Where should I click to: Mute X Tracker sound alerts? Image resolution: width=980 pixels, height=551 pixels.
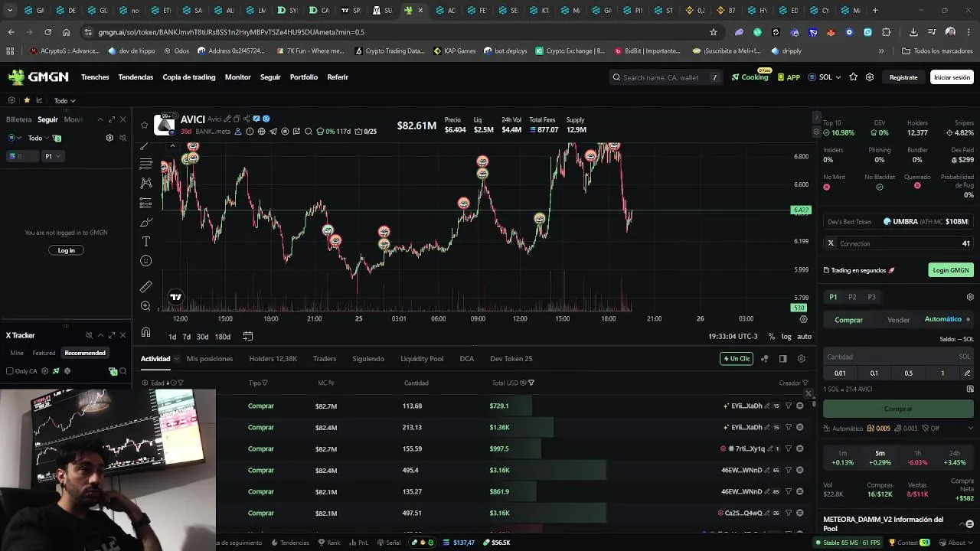pos(89,335)
